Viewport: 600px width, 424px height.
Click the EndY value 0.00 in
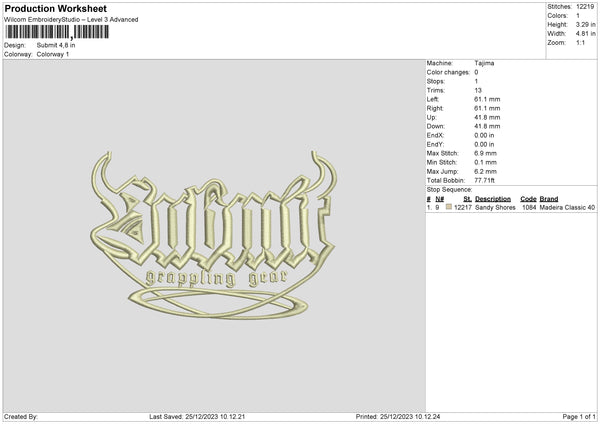[484, 145]
